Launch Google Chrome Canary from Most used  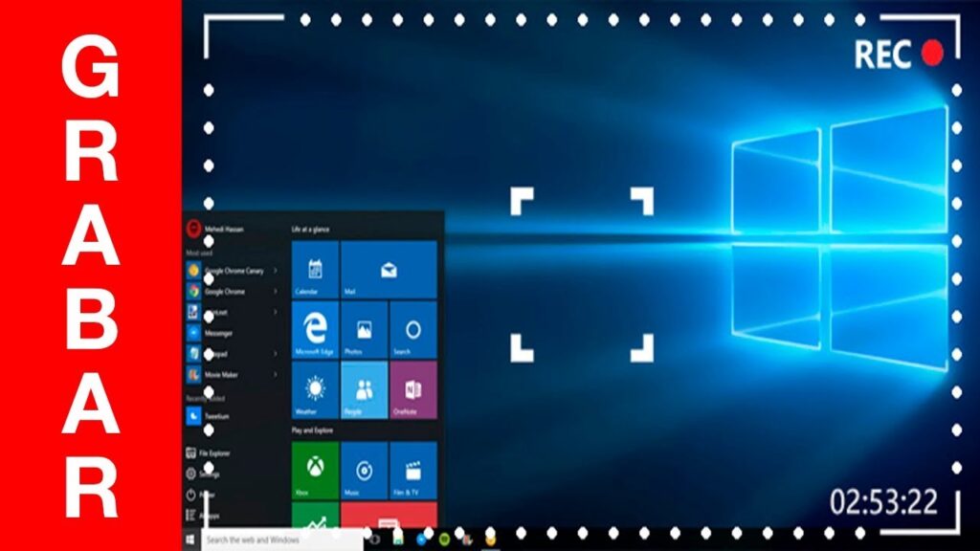pyautogui.click(x=232, y=271)
